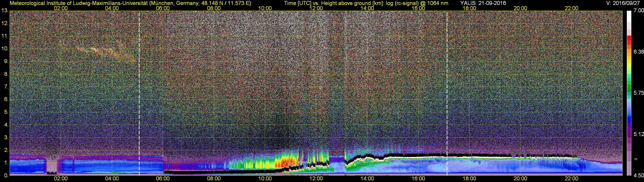Screen dimensions: 644x182
Task: Pick the height-axis label "6." for 6 km
Action: coord(6,99)
